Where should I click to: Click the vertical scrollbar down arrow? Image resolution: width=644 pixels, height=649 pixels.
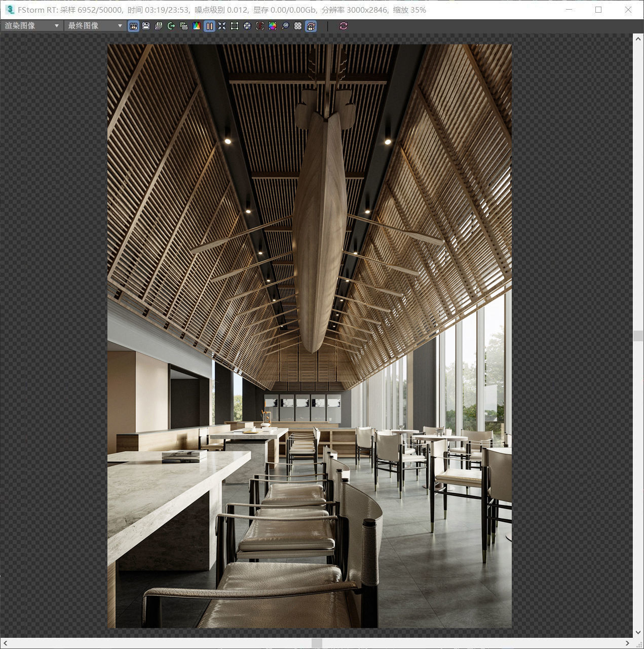coord(638,632)
